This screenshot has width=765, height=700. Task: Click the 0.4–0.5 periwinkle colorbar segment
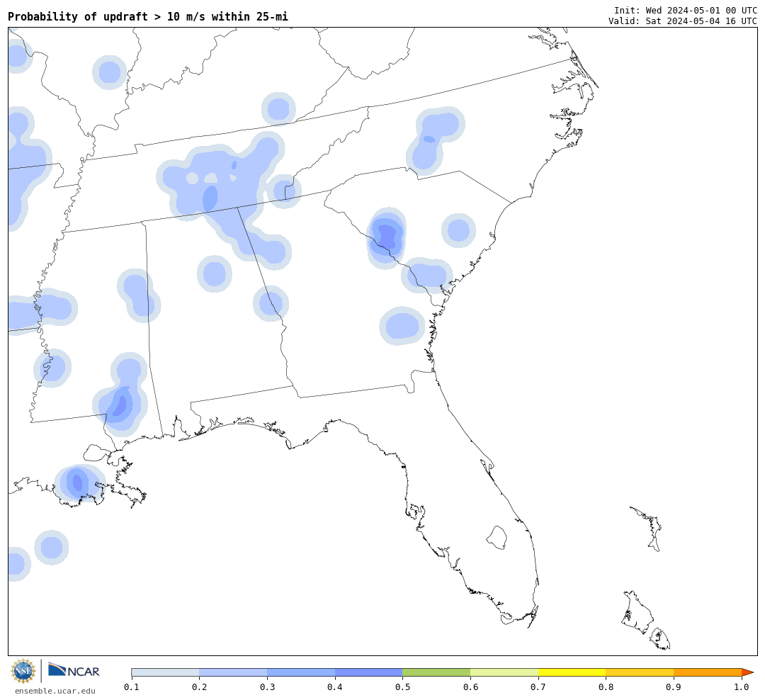[x=369, y=672]
